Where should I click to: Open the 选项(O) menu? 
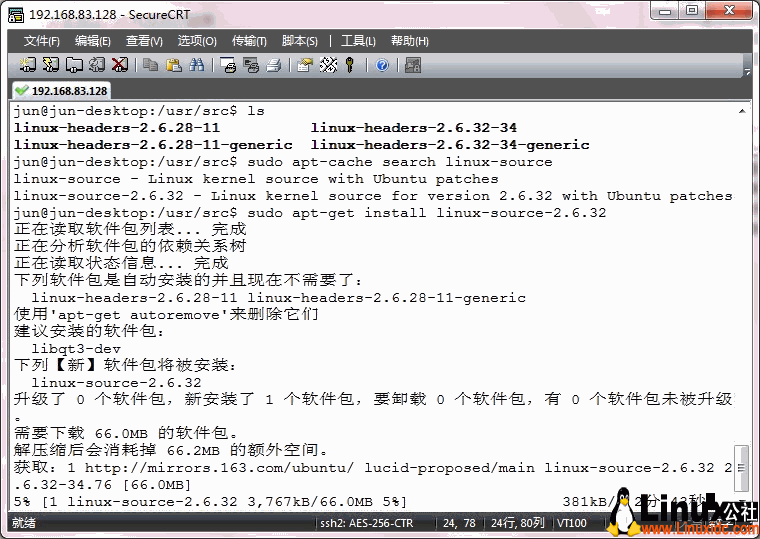(x=197, y=41)
